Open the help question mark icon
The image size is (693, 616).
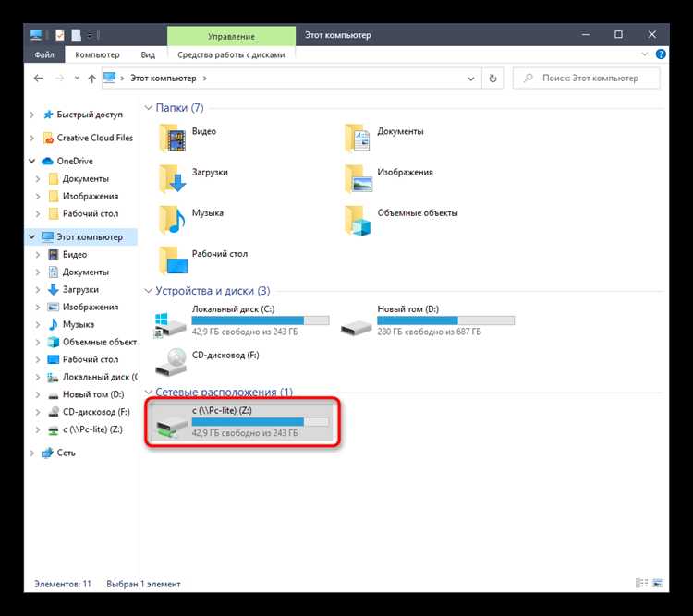pos(661,54)
